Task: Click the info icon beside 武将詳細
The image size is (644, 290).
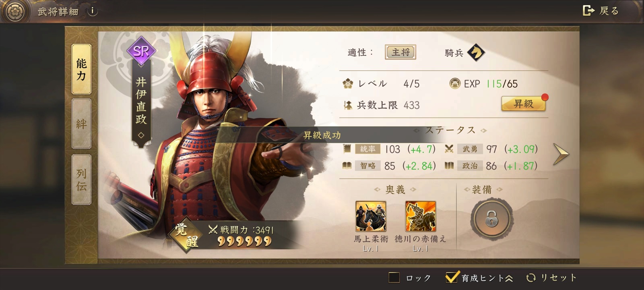Action: (93, 11)
